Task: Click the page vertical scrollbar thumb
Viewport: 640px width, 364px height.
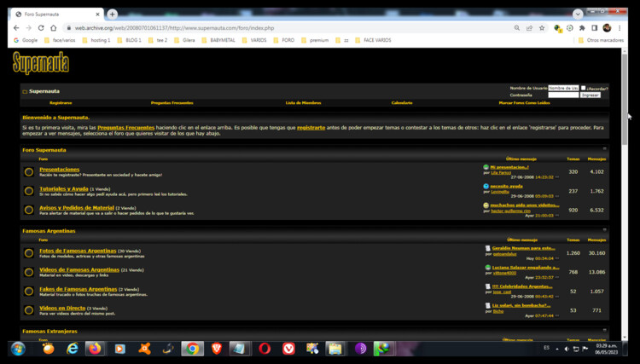Action: click(625, 99)
